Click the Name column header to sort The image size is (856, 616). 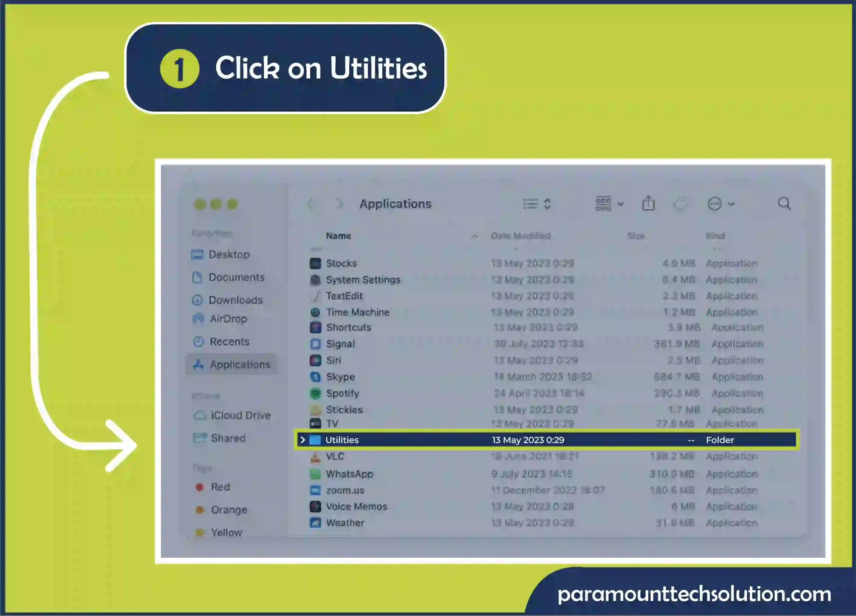[x=340, y=235]
